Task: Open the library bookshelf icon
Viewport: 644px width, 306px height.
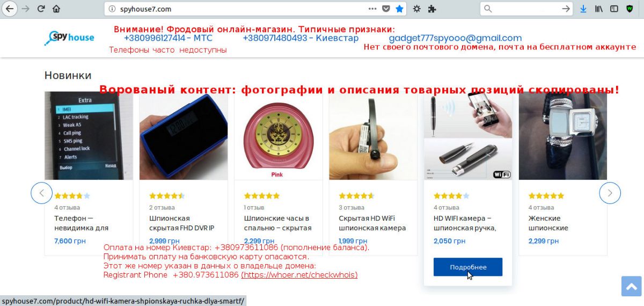Action: coord(599,9)
